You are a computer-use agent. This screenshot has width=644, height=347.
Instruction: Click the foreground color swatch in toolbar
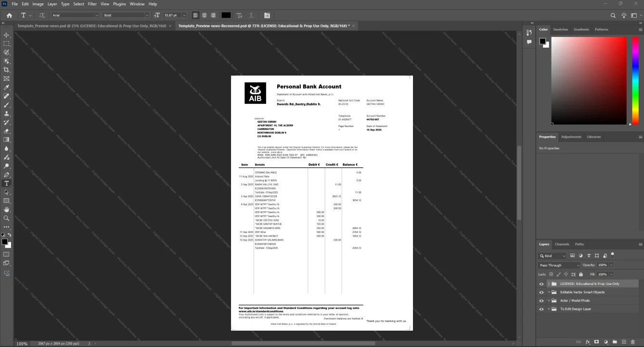pos(4,242)
